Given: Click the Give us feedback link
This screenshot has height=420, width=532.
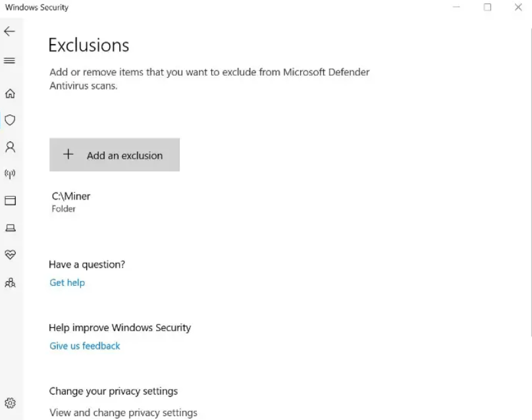Looking at the screenshot, I should coord(85,346).
